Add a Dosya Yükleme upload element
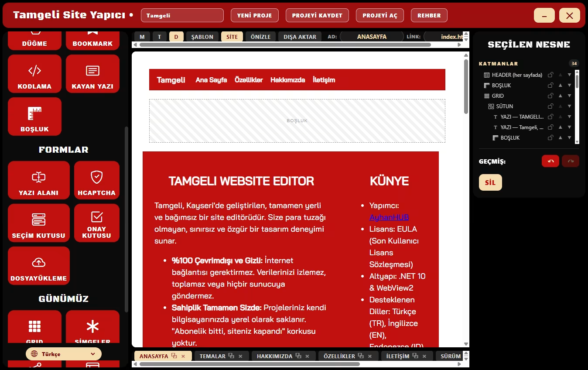This screenshot has width=588, height=370. pos(39,266)
